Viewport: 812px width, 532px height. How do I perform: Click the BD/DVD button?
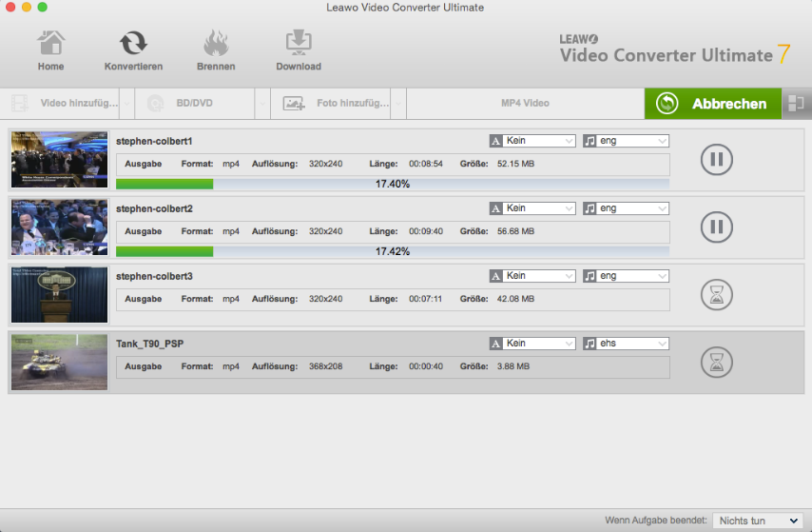194,103
